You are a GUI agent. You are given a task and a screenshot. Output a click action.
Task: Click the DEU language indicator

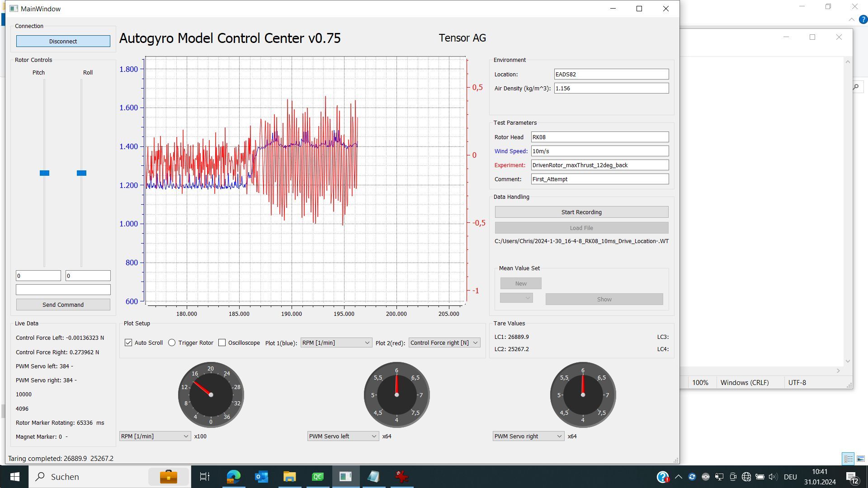coord(790,477)
